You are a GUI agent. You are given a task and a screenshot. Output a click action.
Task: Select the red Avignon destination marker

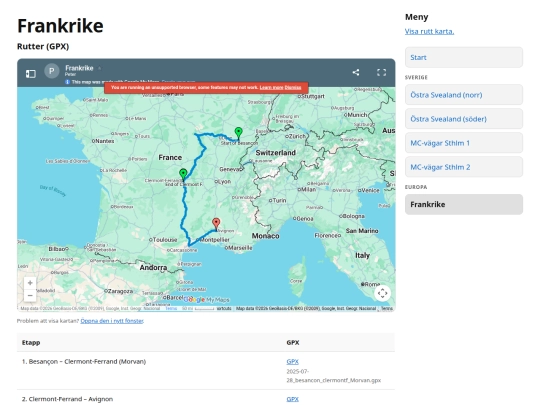click(x=216, y=224)
